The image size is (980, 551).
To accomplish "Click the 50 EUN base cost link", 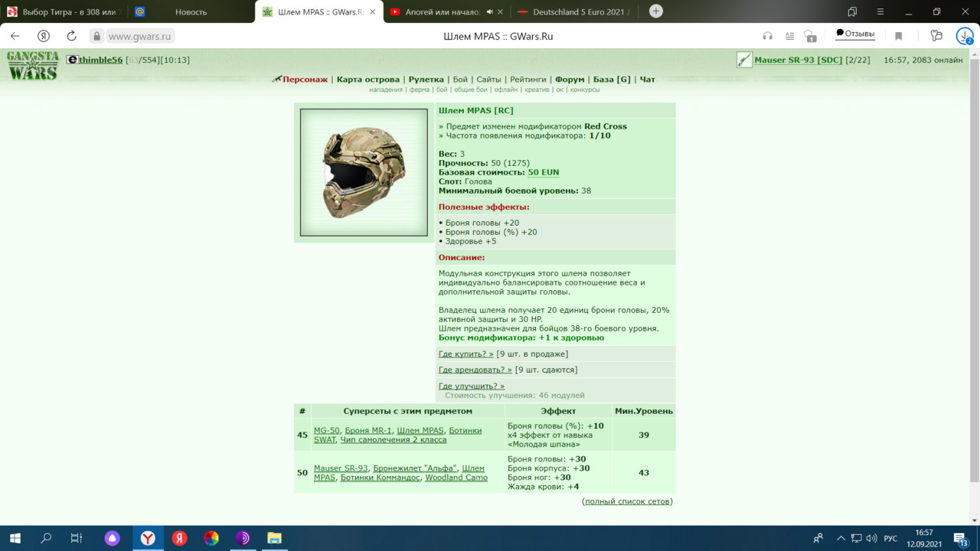I will coord(543,173).
